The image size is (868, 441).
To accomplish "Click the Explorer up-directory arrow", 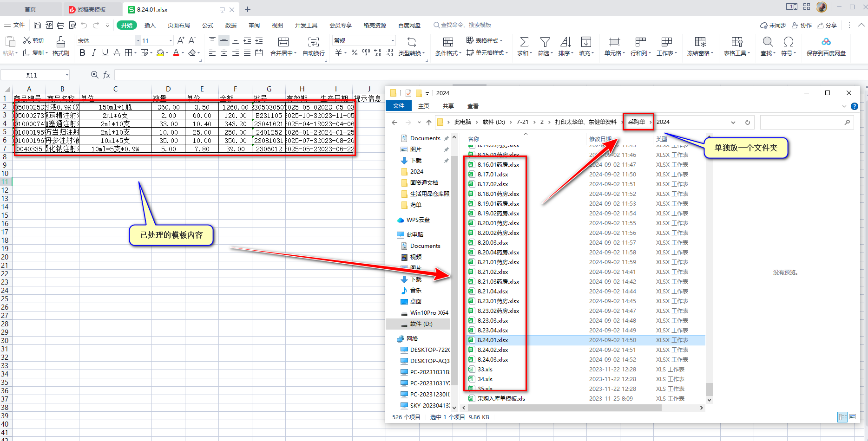I will pyautogui.click(x=428, y=122).
